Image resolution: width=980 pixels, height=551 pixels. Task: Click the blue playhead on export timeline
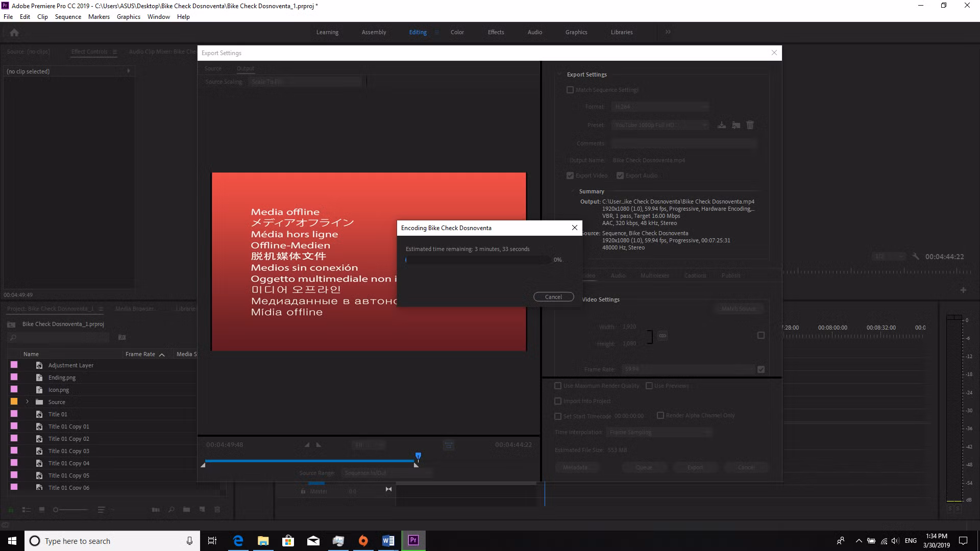click(x=418, y=456)
